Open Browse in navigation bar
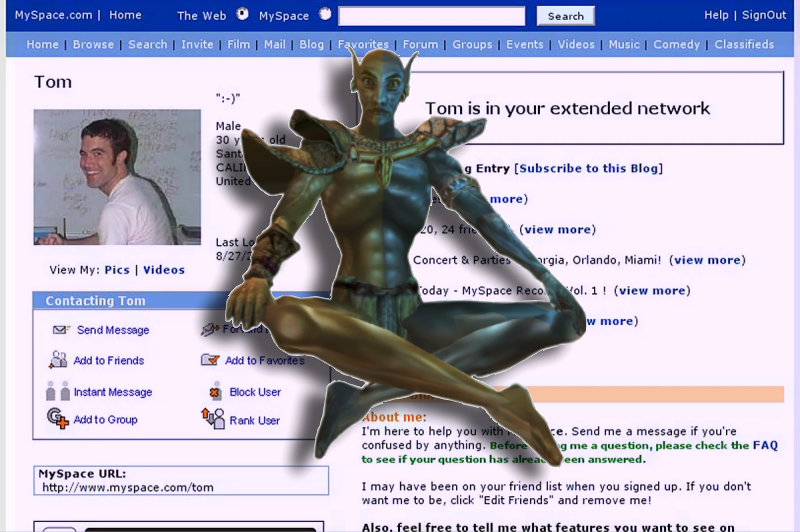 93,44
